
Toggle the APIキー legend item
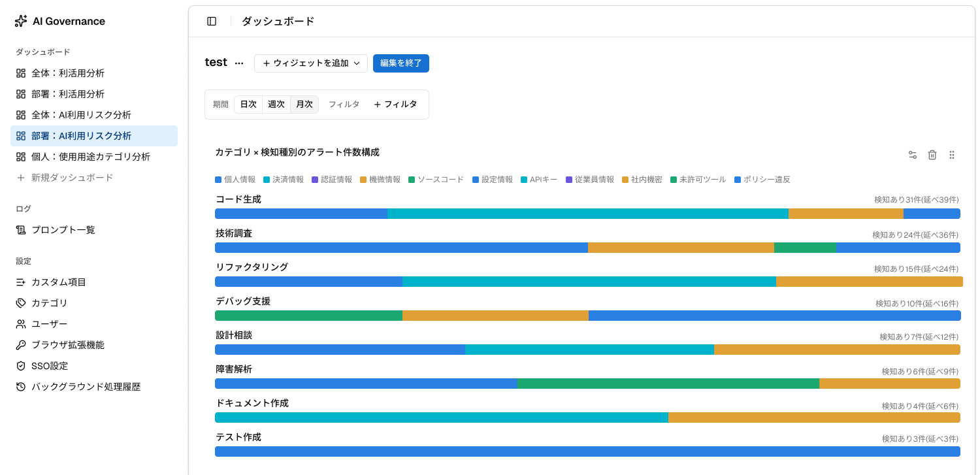pos(539,180)
